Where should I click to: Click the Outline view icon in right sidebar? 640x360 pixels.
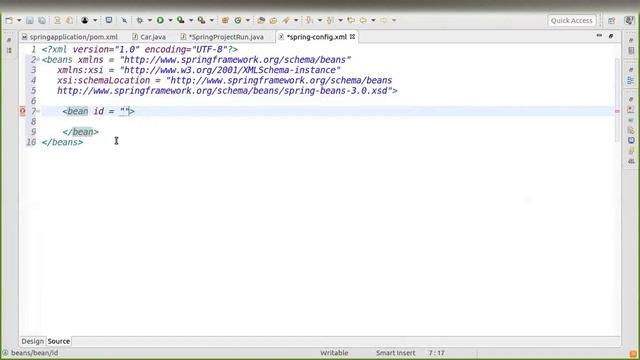tap(631, 80)
